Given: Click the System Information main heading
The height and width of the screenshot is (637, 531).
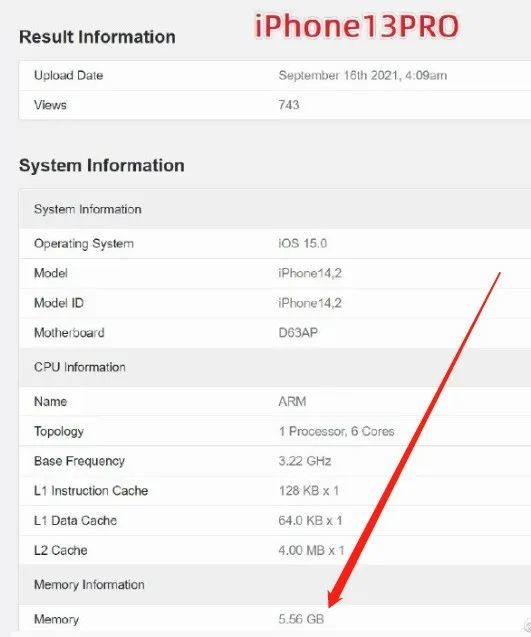Looking at the screenshot, I should click(x=102, y=166).
